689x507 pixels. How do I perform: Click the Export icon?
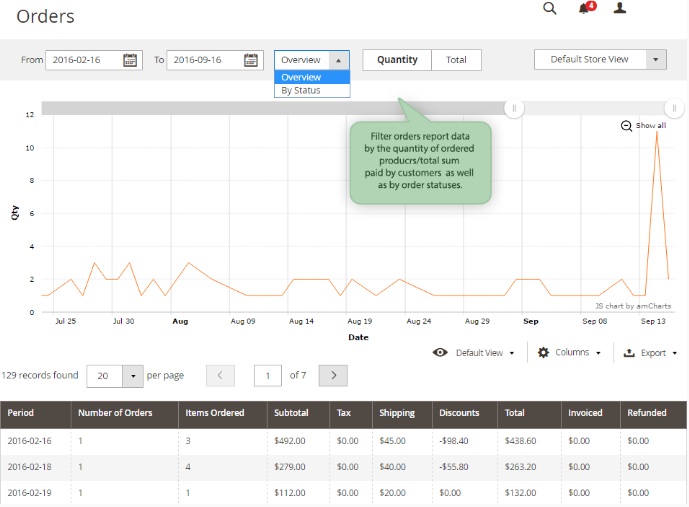[x=629, y=353]
